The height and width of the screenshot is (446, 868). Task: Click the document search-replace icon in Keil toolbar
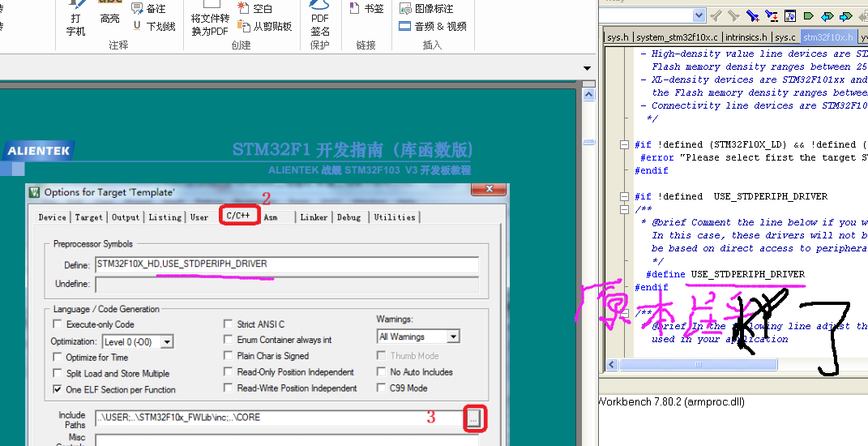790,15
